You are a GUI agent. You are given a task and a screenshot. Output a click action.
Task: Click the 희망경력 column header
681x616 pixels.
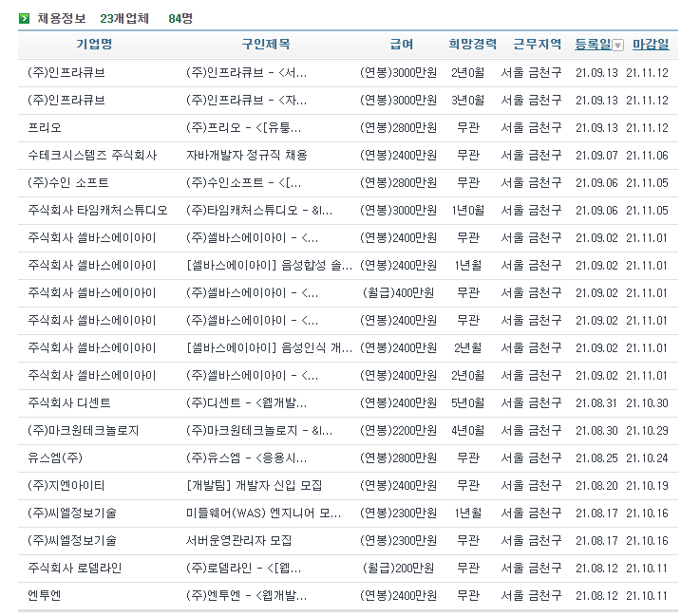[x=473, y=44]
